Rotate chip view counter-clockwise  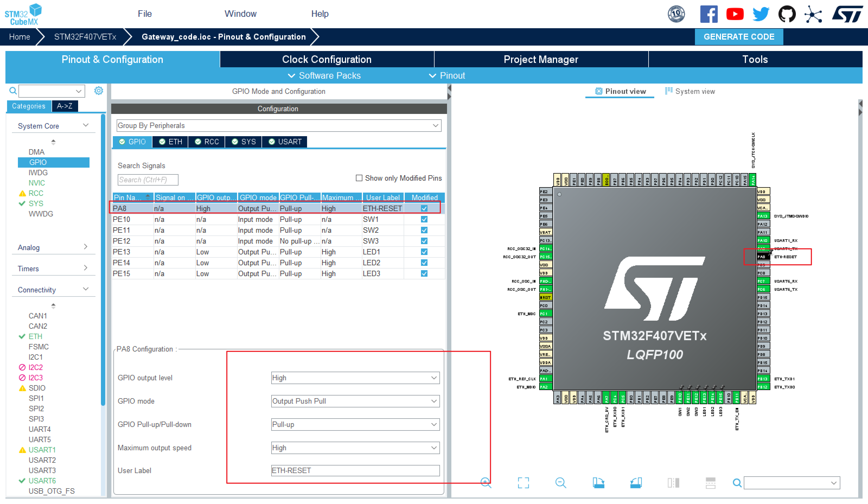pos(636,483)
